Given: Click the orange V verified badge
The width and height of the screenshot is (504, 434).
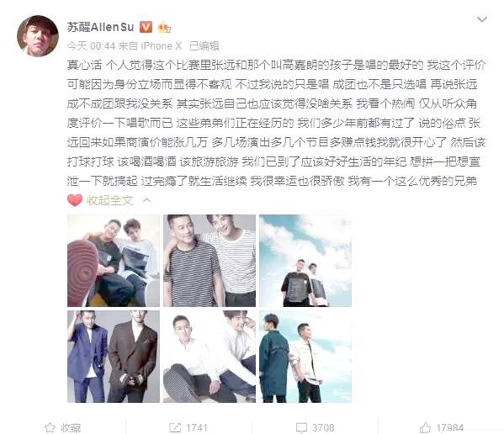Looking at the screenshot, I should [146, 27].
